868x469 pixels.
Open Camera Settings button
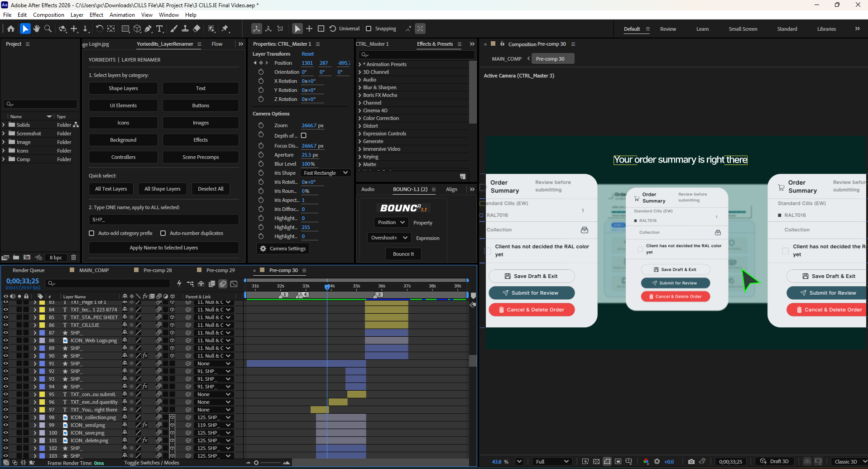point(283,249)
